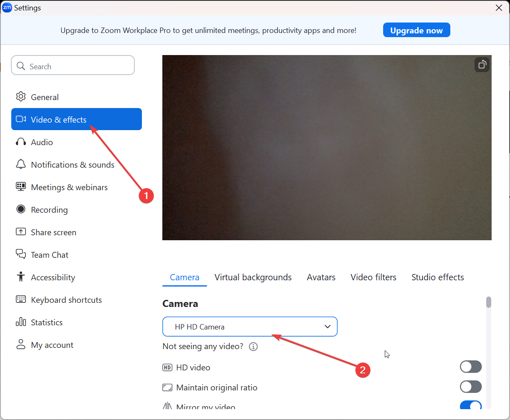Screen dimensions: 510x420
Task: Turn on Maintain original ratio toggle
Action: click(x=471, y=387)
